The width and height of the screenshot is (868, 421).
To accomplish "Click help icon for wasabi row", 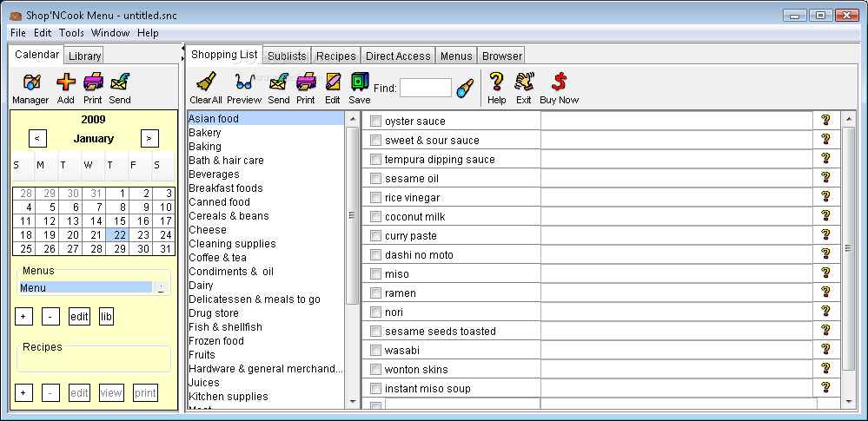I will (x=825, y=349).
